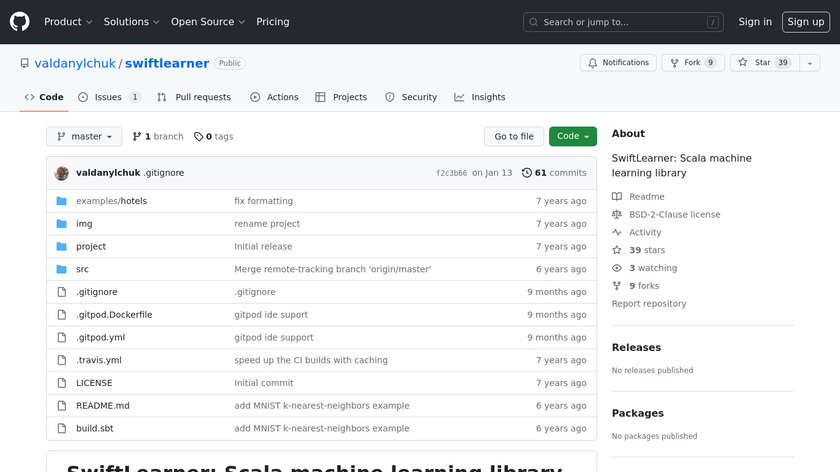Open the valdanylchuk owner link
The image size is (840, 472).
(75, 63)
